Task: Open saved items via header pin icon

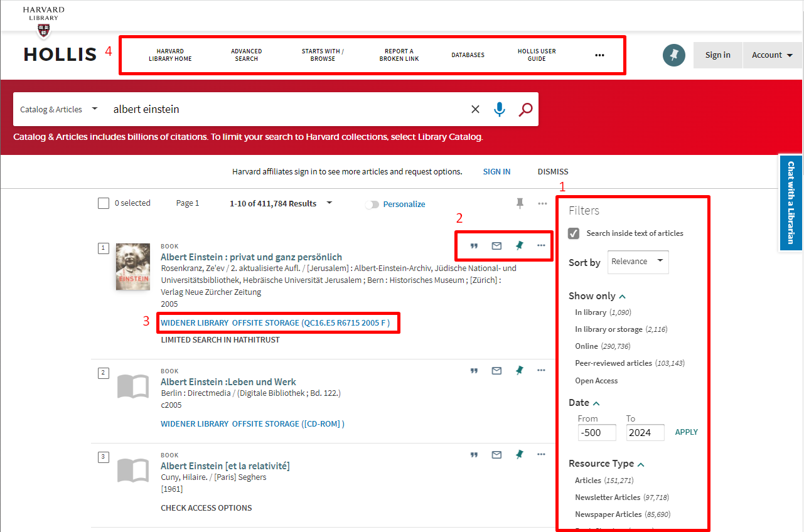Action: click(x=674, y=55)
